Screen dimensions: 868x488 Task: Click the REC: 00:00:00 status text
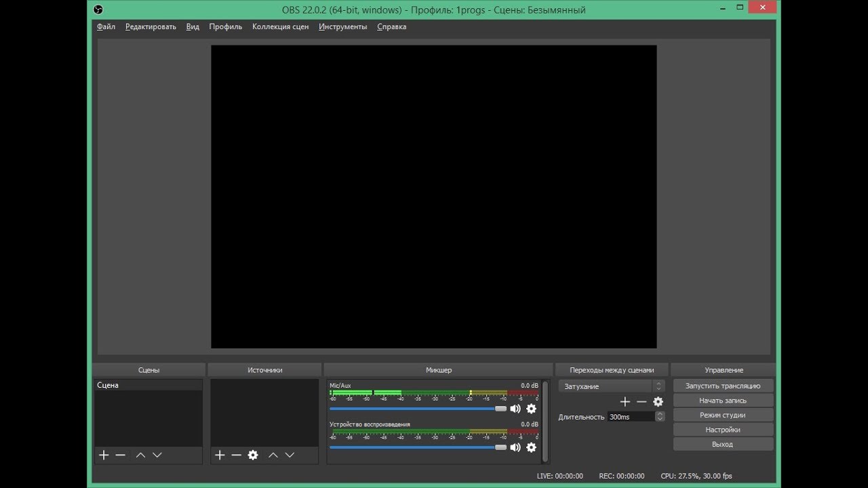click(x=622, y=476)
